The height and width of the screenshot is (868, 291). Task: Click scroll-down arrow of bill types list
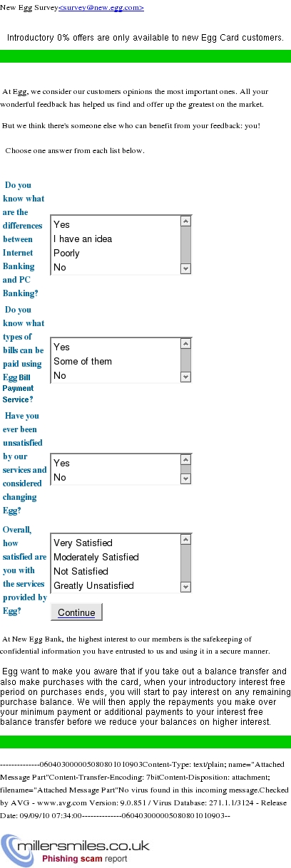186,377
